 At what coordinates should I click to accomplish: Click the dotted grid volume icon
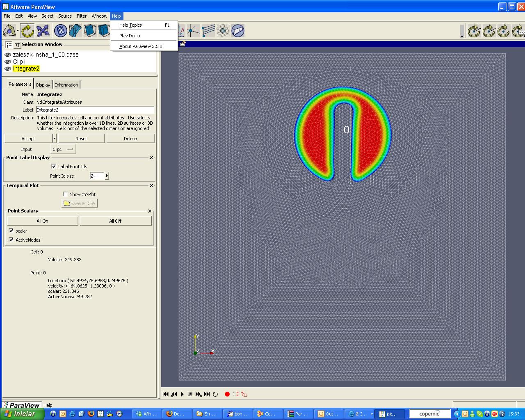pos(223,30)
